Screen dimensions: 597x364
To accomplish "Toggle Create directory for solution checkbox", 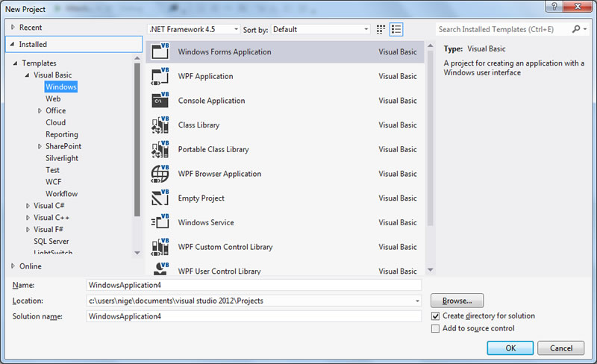I will [436, 316].
